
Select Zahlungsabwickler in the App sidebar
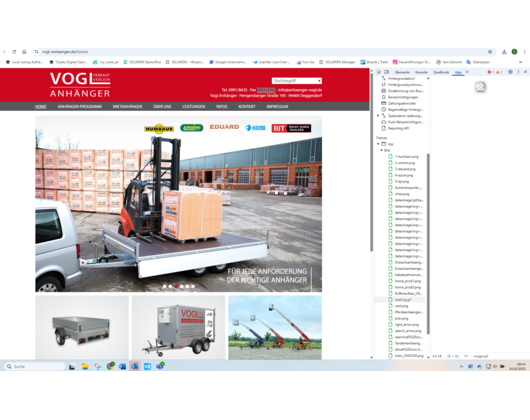click(x=402, y=103)
